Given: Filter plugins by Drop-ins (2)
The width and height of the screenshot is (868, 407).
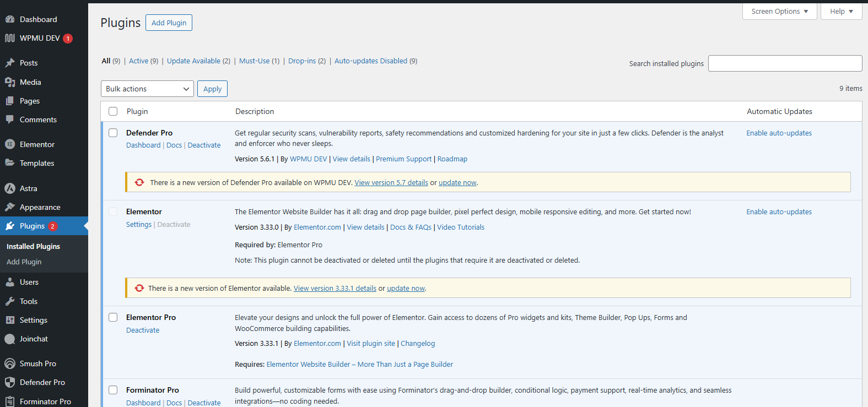Looking at the screenshot, I should (307, 61).
